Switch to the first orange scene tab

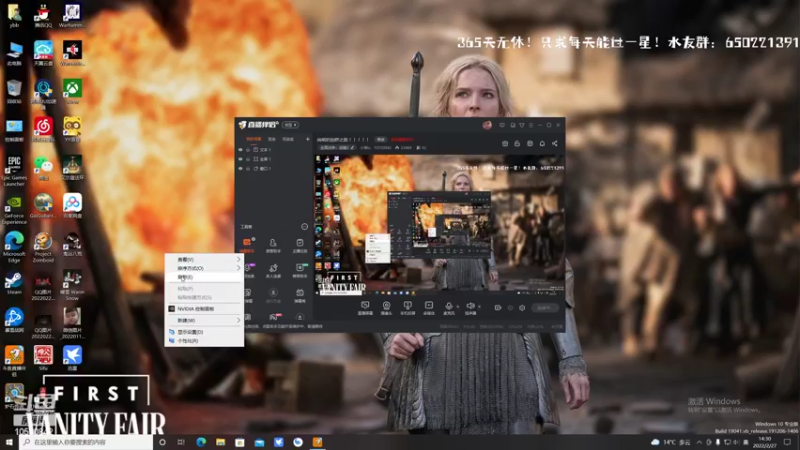[254, 139]
